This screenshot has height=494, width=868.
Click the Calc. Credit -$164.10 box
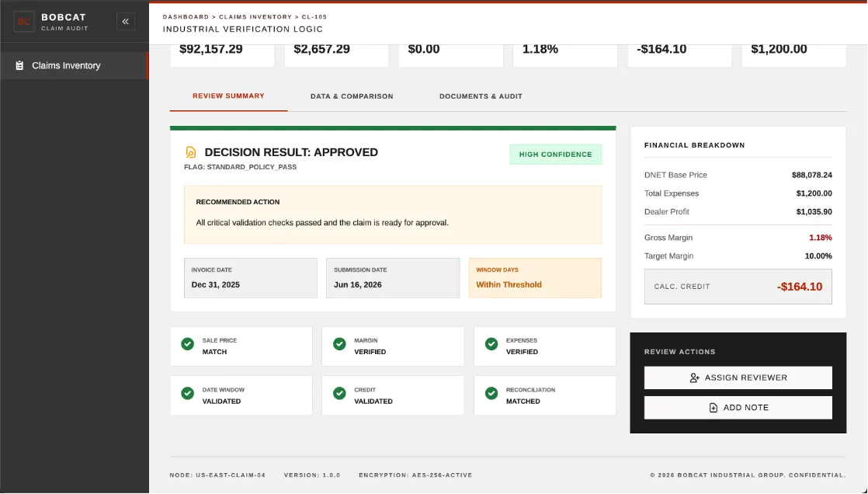pos(738,287)
